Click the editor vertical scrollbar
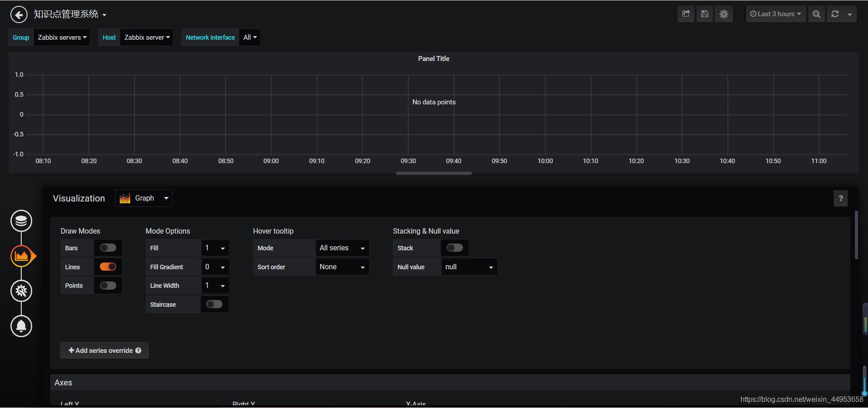Image resolution: width=868 pixels, height=408 pixels. tap(856, 235)
